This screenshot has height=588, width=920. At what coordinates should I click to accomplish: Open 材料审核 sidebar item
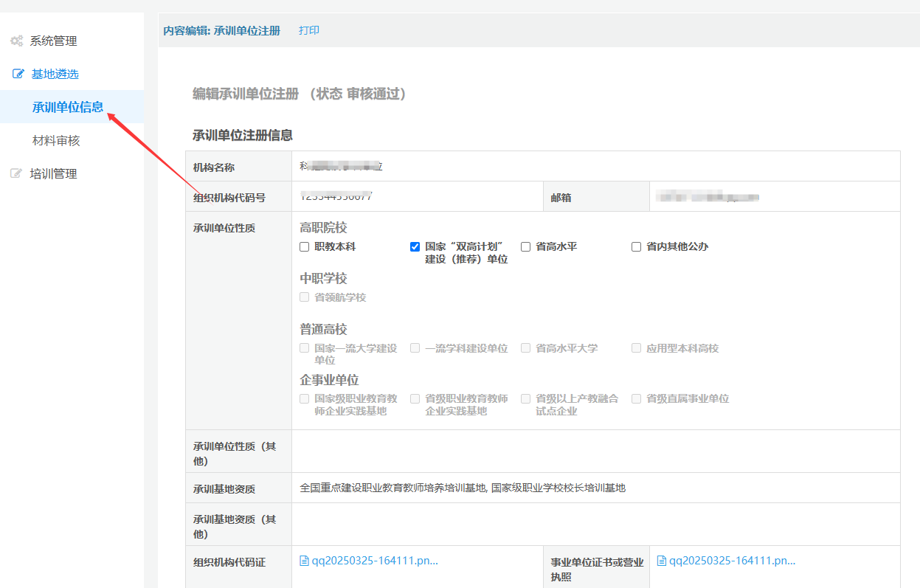tap(56, 141)
